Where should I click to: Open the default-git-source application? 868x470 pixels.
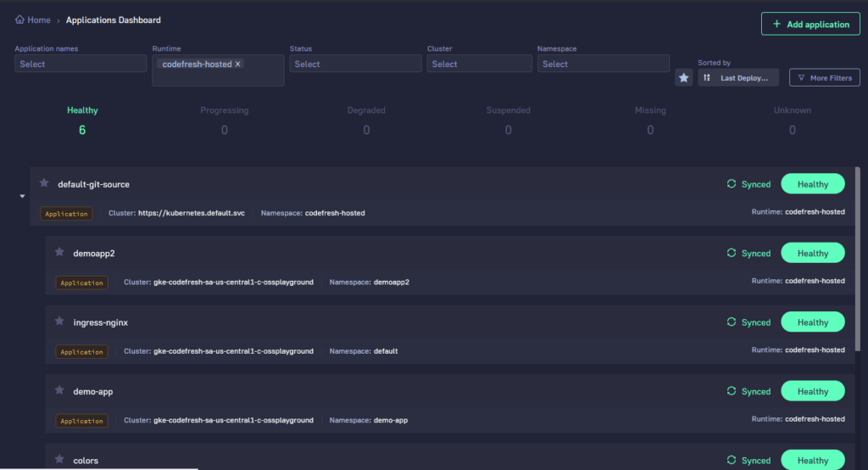(93, 184)
